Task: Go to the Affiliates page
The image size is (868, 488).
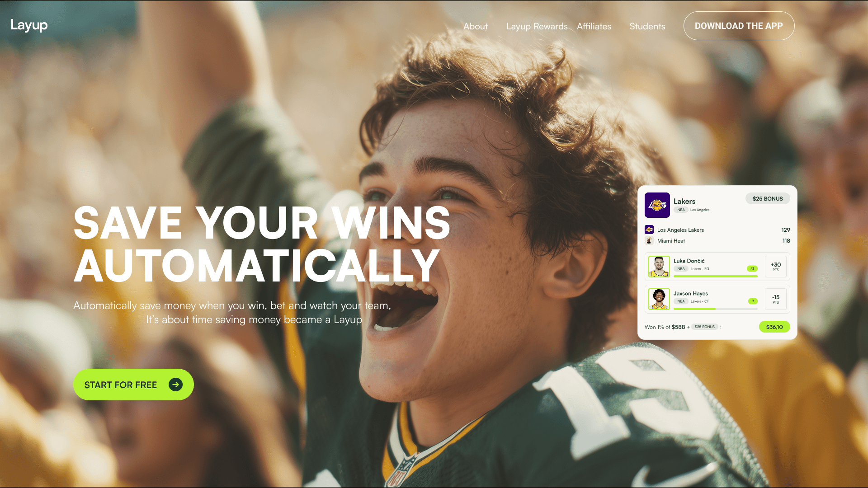Action: [x=594, y=26]
